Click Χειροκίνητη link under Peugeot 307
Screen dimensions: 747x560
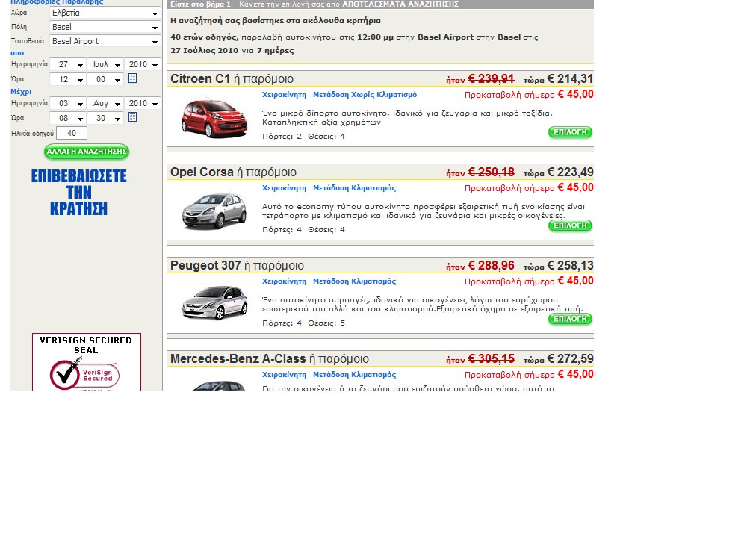pos(284,281)
